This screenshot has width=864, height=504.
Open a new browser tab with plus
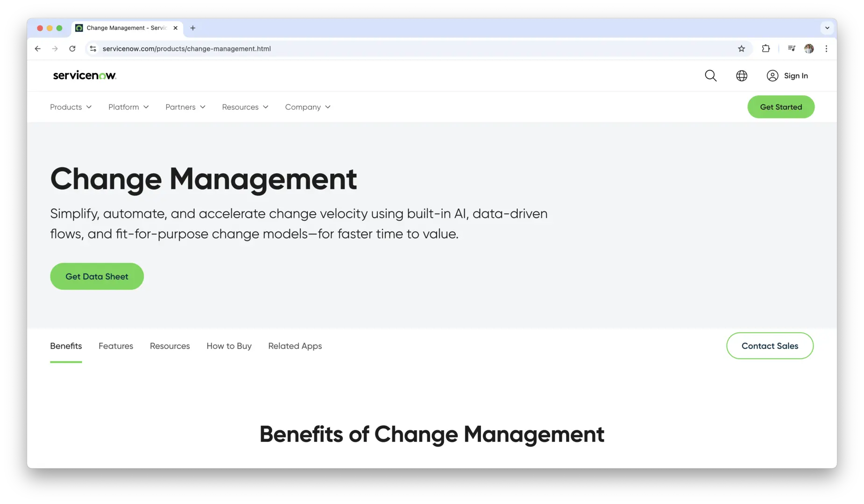click(x=193, y=28)
